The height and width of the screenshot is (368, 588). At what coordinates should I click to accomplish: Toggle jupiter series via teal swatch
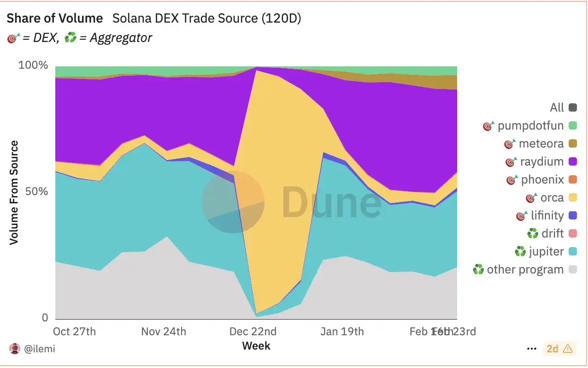573,252
